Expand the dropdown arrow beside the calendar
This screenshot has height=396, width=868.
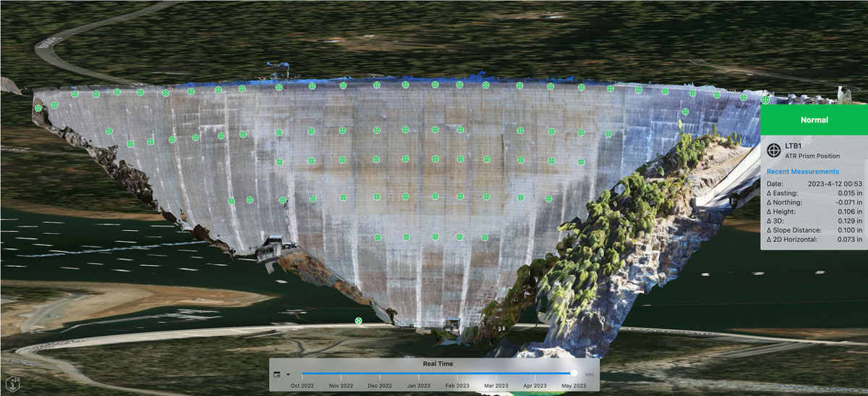[288, 374]
